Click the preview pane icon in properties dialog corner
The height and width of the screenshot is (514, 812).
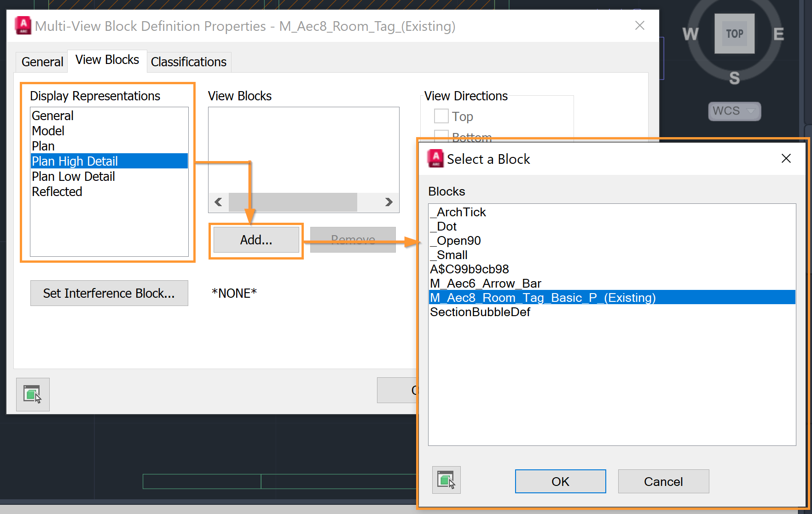click(32, 394)
